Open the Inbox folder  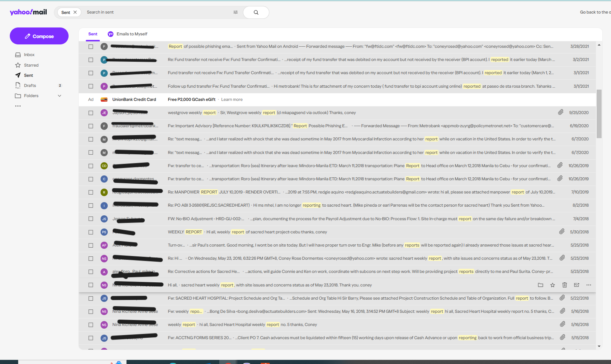pyautogui.click(x=29, y=55)
